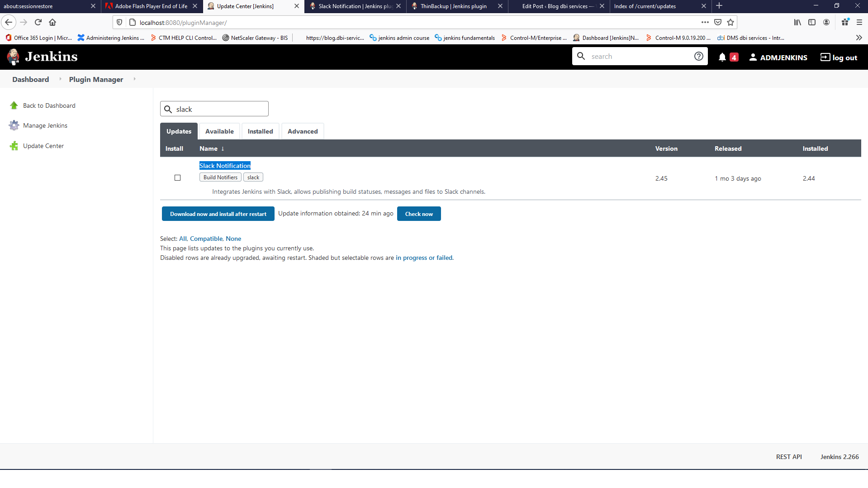Open REST API footer link
868x488 pixels.
pos(789,457)
